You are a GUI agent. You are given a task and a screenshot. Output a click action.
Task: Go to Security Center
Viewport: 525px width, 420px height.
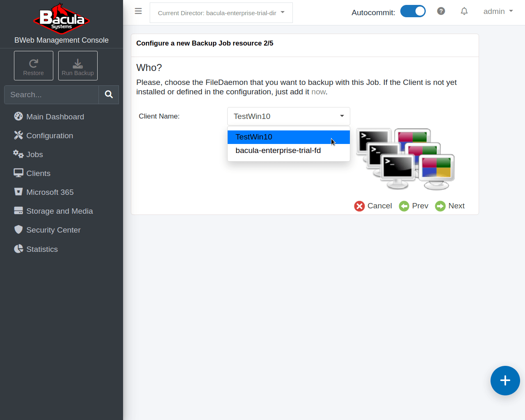(x=53, y=230)
